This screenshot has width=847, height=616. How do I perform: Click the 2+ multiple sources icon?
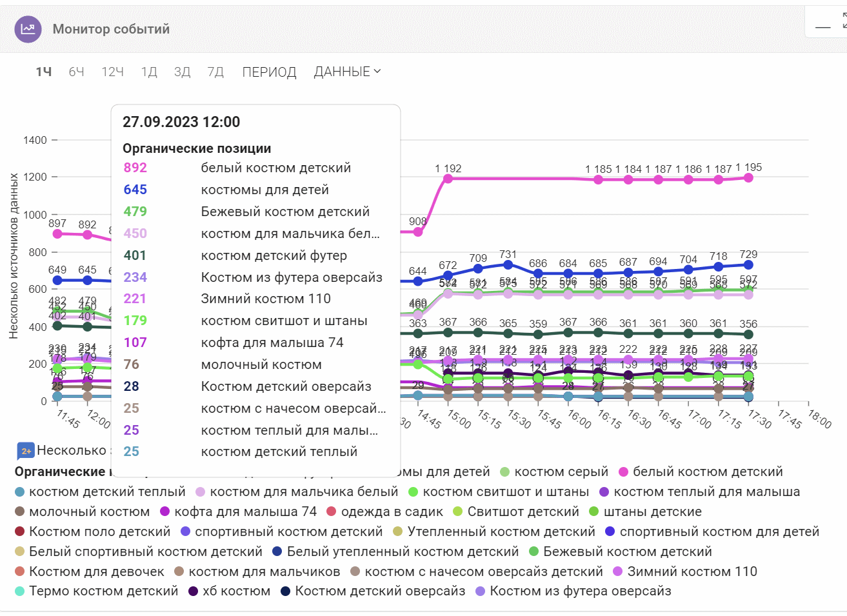point(26,451)
